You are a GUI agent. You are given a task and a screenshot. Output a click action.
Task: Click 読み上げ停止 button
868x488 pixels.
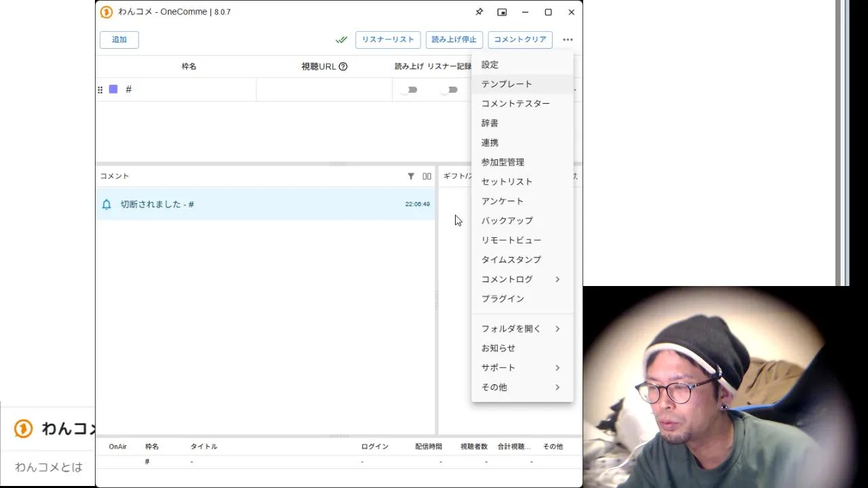tap(454, 39)
